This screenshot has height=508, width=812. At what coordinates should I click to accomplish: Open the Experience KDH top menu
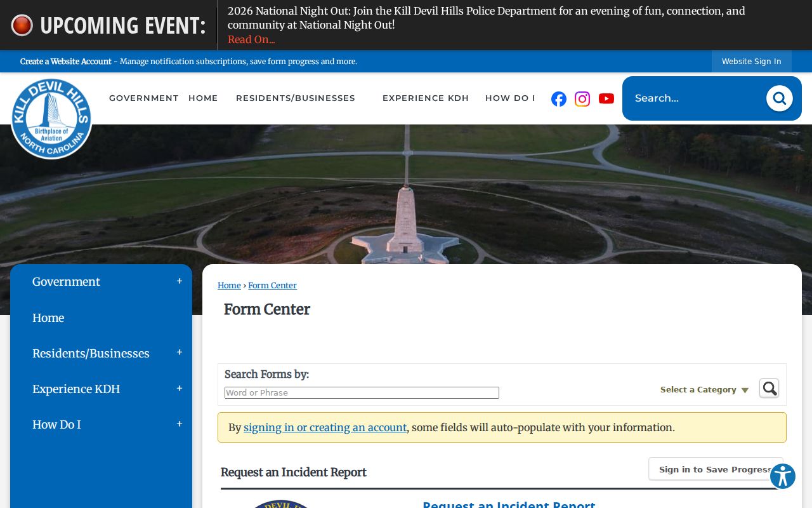coord(426,98)
